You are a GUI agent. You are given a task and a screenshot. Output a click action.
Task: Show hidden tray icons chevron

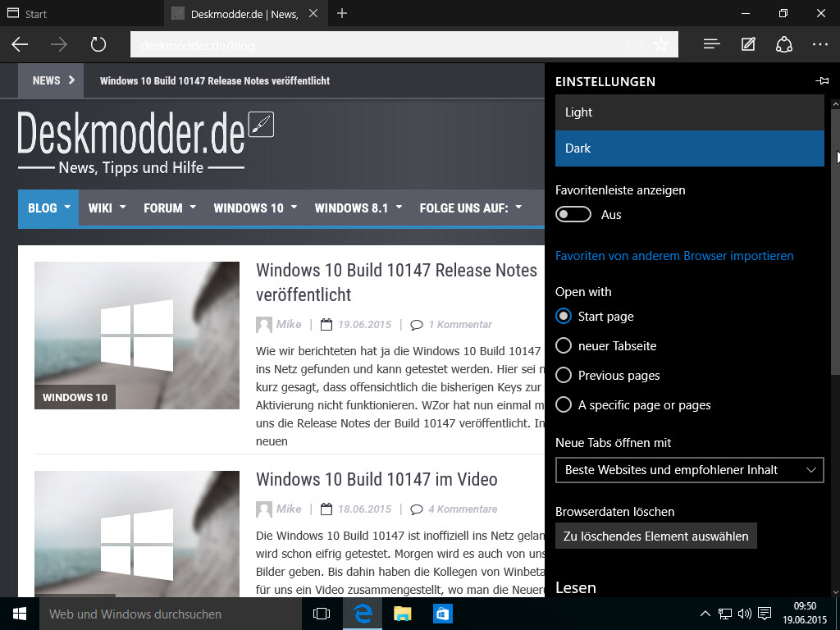[x=705, y=614]
